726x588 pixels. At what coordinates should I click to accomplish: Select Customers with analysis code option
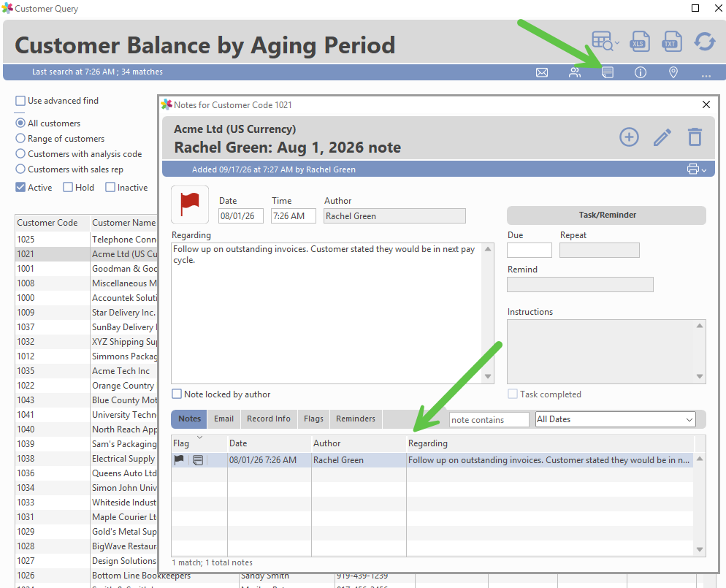[x=20, y=153]
